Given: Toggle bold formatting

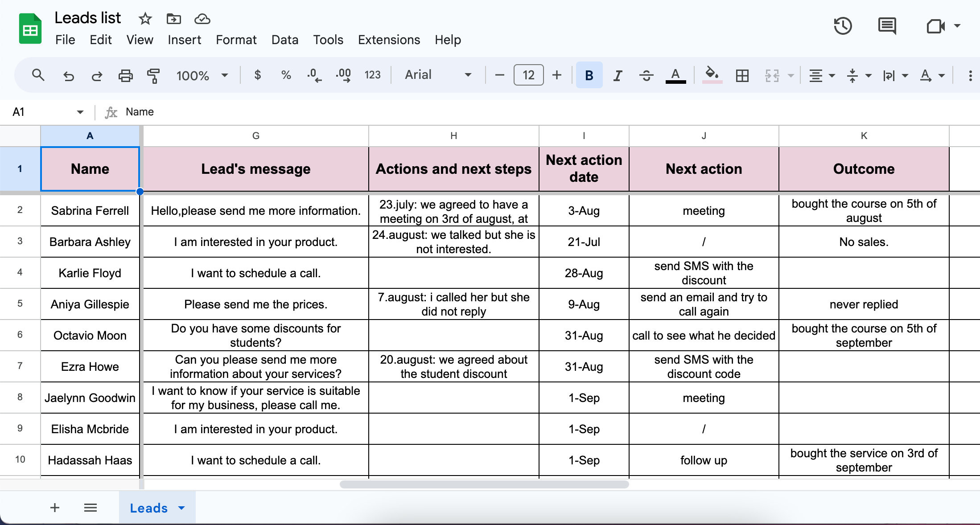Looking at the screenshot, I should [589, 75].
